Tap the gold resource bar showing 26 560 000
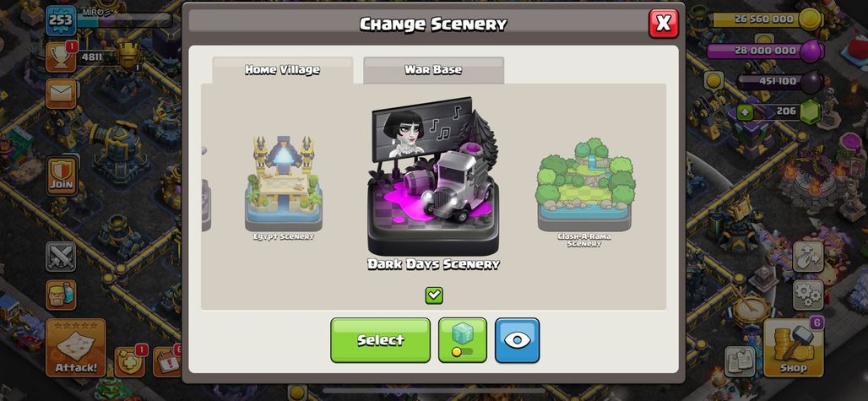The width and height of the screenshot is (868, 401). click(x=767, y=19)
